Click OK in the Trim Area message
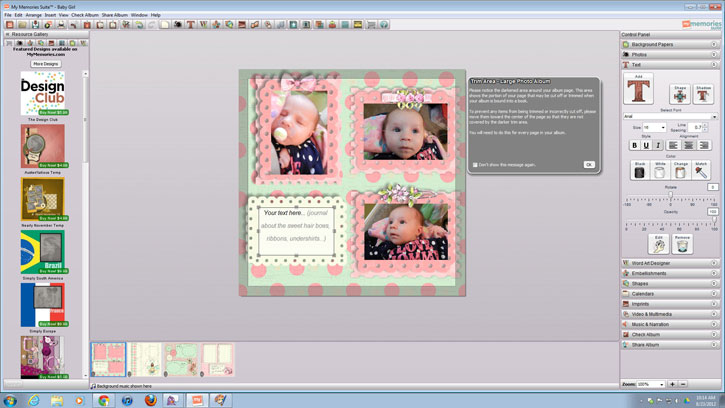 pos(589,165)
